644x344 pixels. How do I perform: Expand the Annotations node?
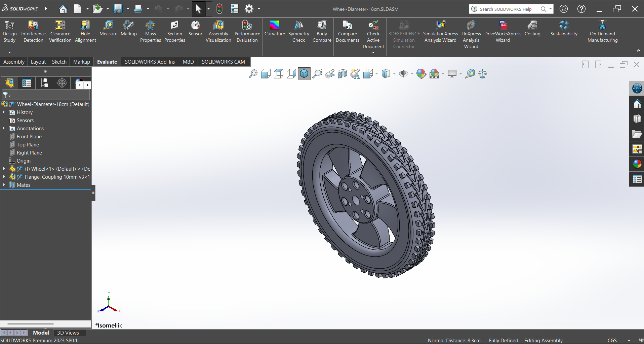(x=4, y=128)
